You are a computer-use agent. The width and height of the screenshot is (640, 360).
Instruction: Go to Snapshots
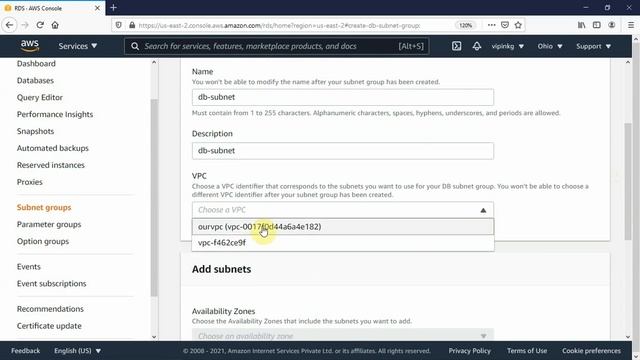coord(35,131)
